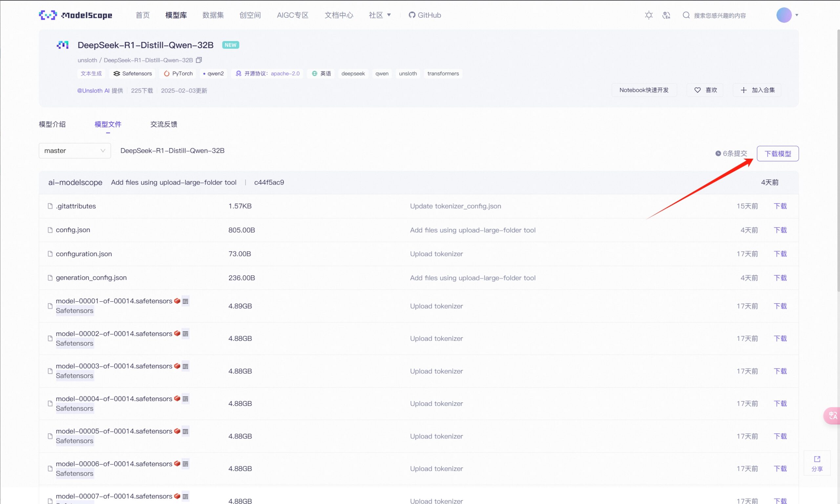Viewport: 840px width, 504px height.
Task: Open the 文档中心 docs menu
Action: 339,15
